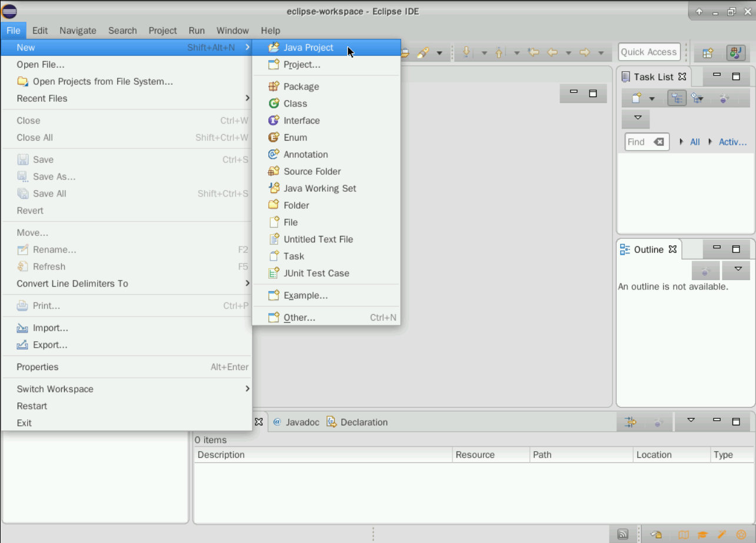Click the Next Annotation down-arrow icon
Screen dimensions: 756x543
(x=466, y=52)
